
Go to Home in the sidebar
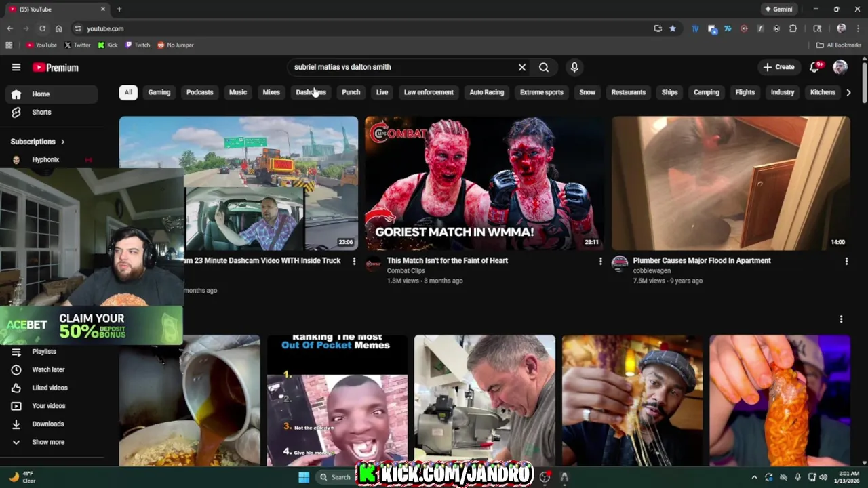pos(52,94)
